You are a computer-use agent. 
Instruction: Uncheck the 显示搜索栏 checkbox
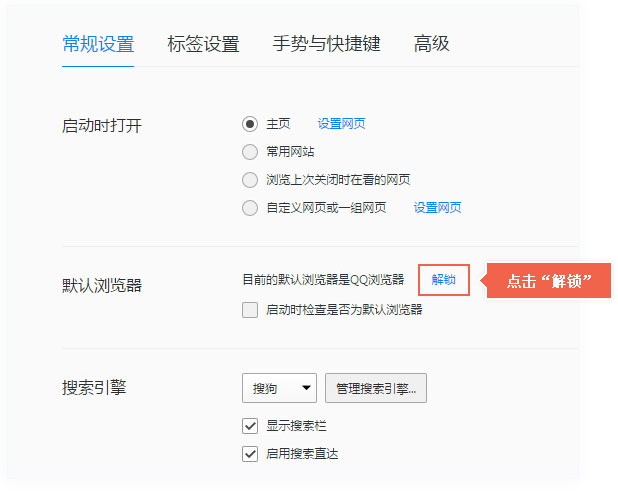(250, 426)
